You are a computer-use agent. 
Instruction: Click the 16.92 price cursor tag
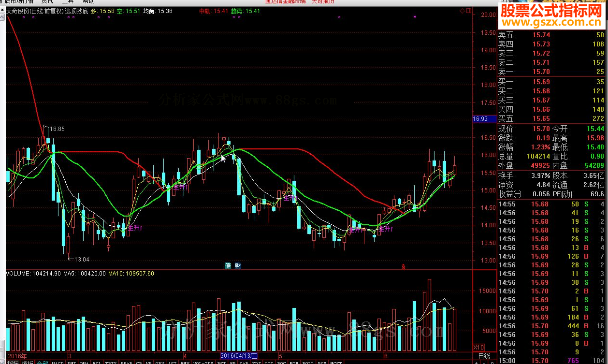pyautogui.click(x=484, y=118)
